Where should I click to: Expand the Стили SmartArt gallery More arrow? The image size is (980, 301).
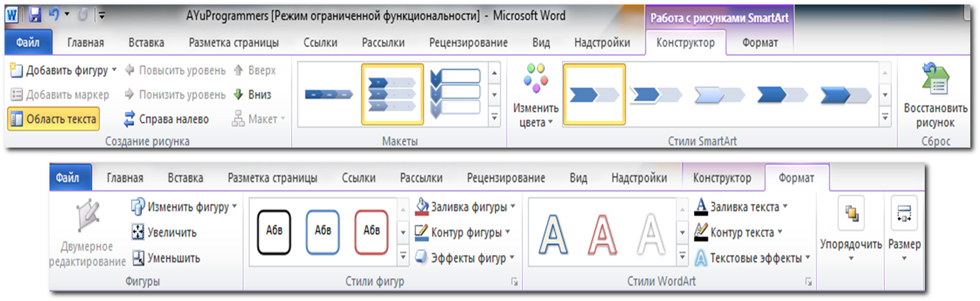(x=885, y=117)
